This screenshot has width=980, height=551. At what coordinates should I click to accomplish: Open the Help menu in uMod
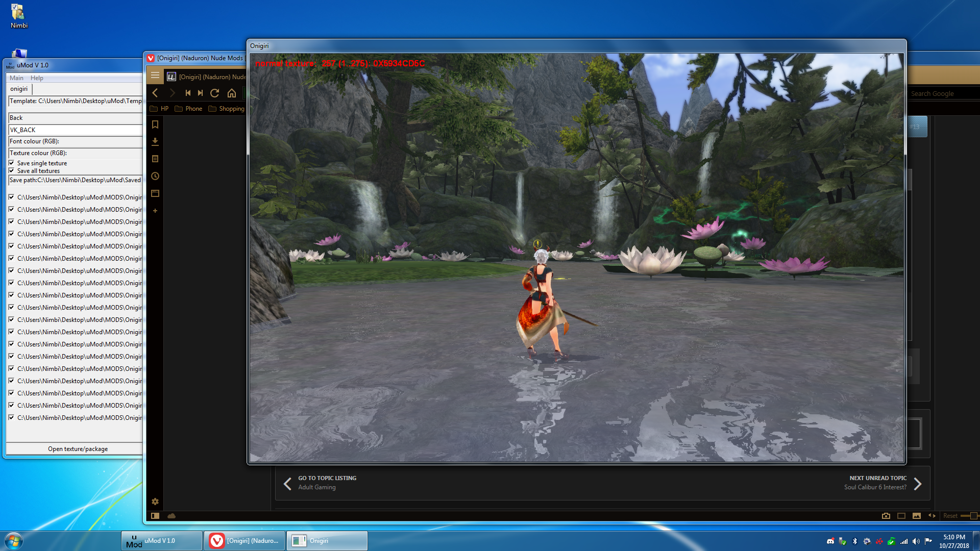pyautogui.click(x=37, y=78)
